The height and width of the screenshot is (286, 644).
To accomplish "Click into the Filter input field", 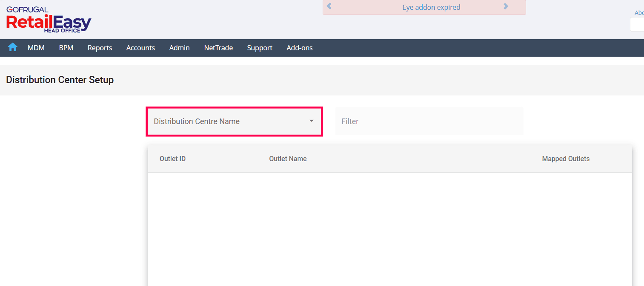I will [x=429, y=121].
